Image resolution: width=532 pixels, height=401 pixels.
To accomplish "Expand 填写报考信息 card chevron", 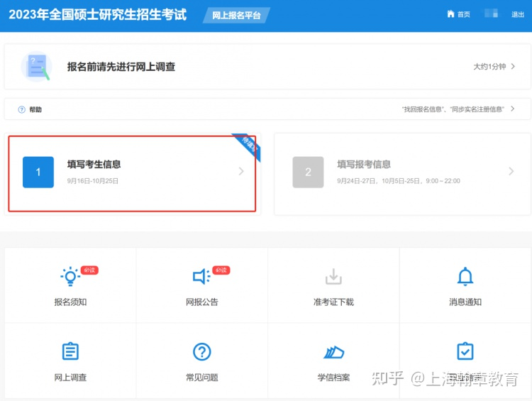I will [511, 171].
